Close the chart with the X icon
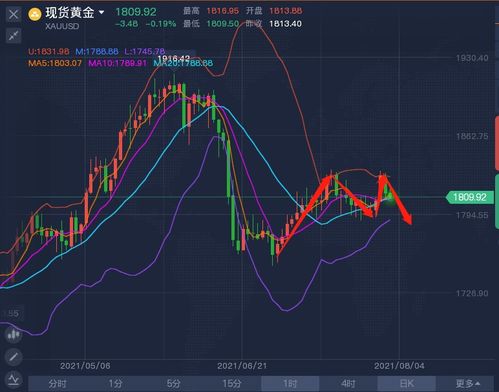 pyautogui.click(x=14, y=15)
